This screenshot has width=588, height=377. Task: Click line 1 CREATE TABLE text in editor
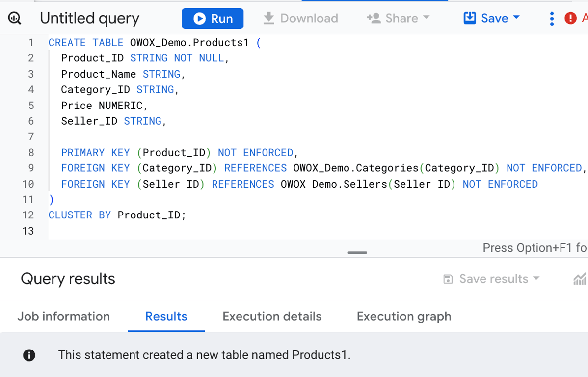155,42
